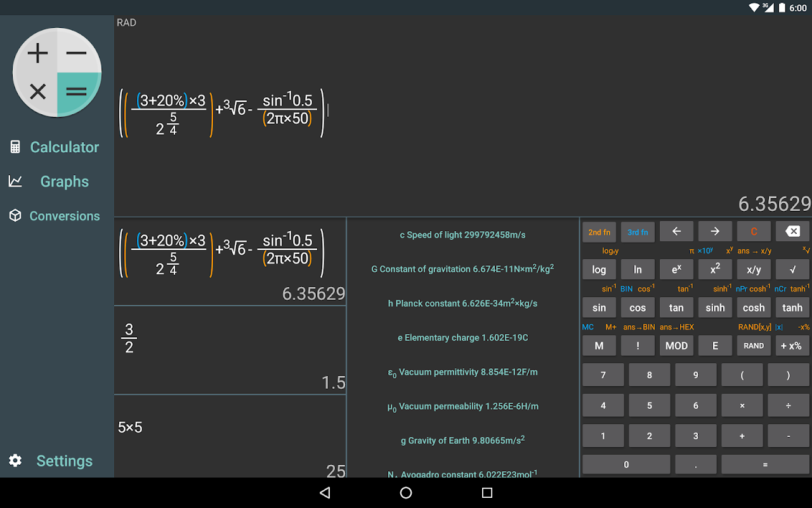Clear the expression with C
The width and height of the screenshot is (812, 508).
click(x=754, y=232)
